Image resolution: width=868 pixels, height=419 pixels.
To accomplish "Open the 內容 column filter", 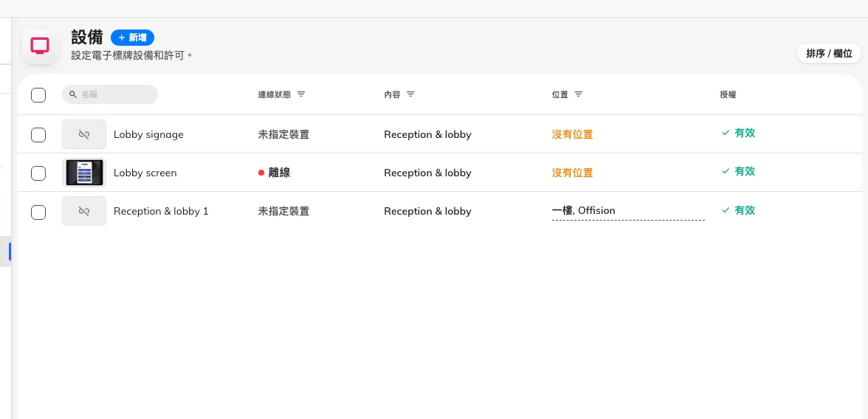I will click(x=410, y=94).
